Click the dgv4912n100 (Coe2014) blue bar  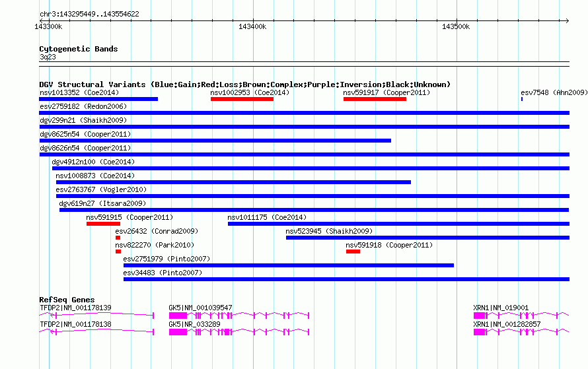coord(311,168)
